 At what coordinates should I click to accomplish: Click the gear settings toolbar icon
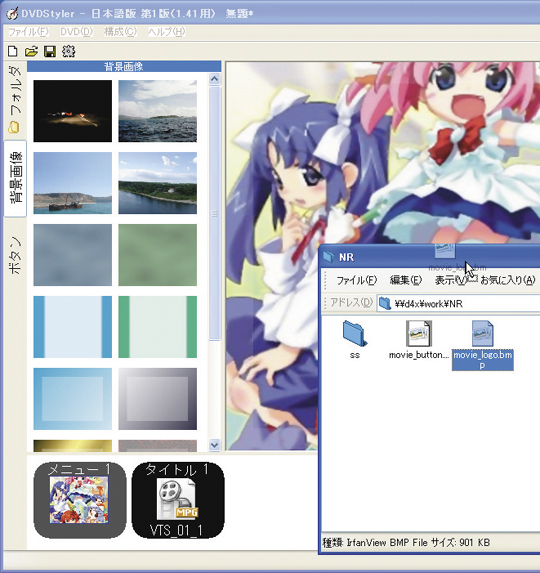click(68, 51)
